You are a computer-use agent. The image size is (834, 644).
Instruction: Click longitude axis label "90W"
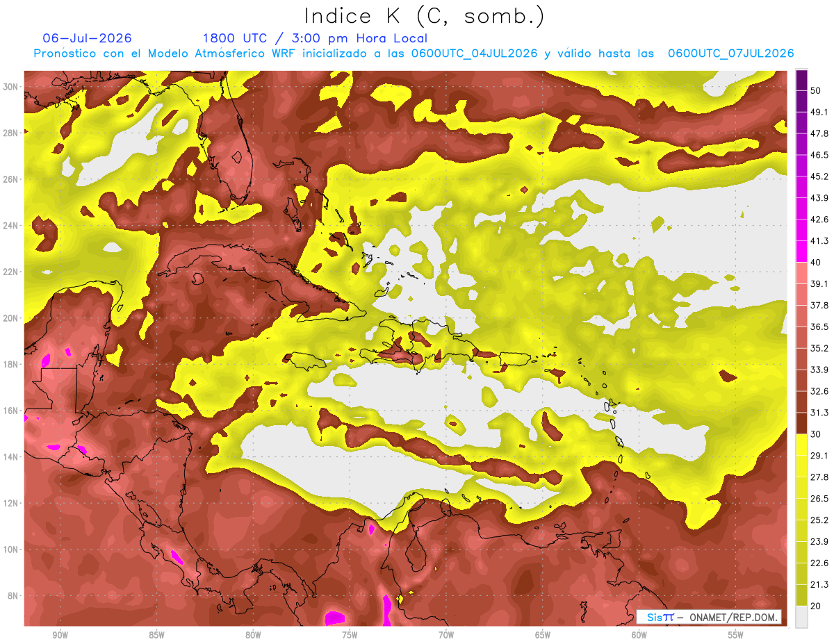click(60, 636)
